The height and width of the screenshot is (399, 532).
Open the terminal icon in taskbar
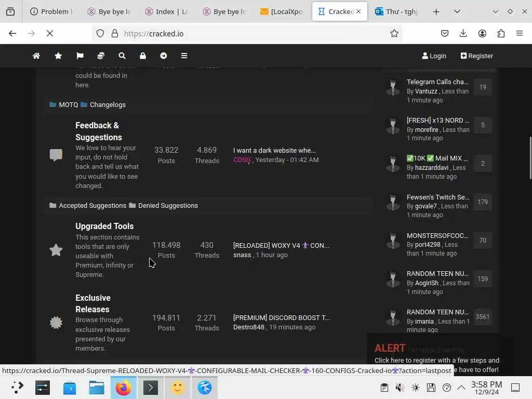pos(151,388)
